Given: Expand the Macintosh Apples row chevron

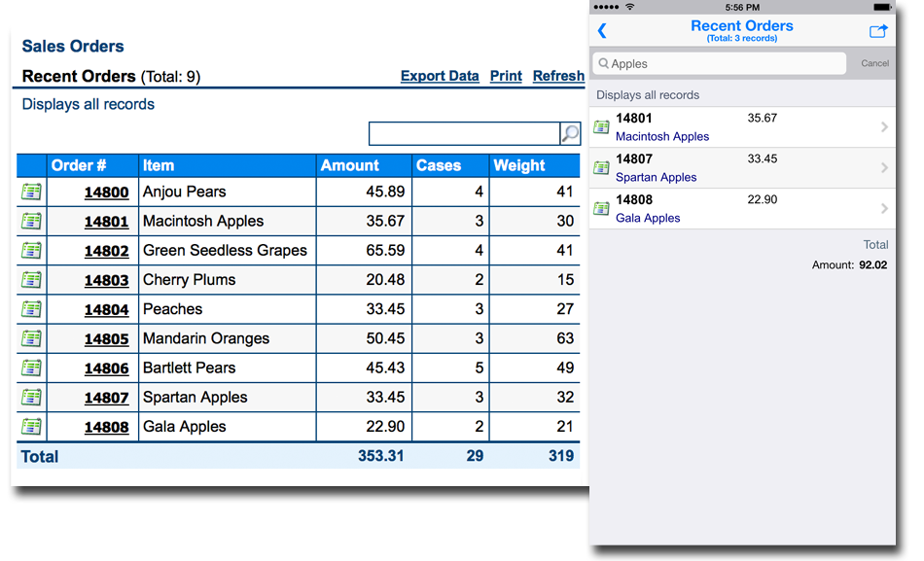Looking at the screenshot, I should (x=884, y=127).
